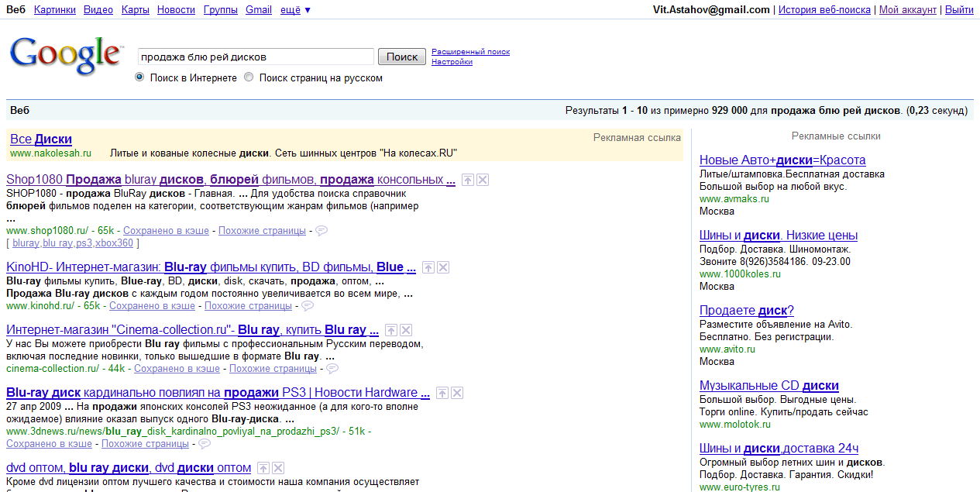Open 'Похожие страницы' for shop1080.ru
This screenshot has width=980, height=492.
(x=262, y=231)
